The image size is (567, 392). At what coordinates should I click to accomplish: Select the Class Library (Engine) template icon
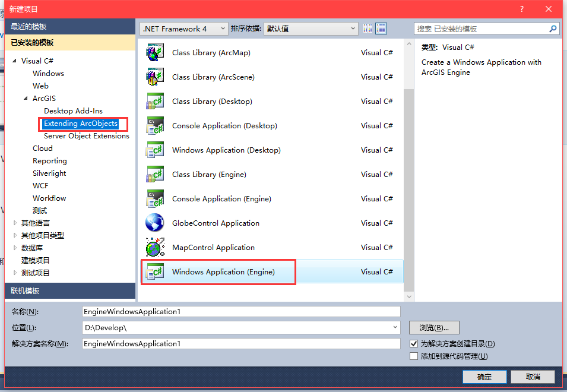pyautogui.click(x=154, y=174)
